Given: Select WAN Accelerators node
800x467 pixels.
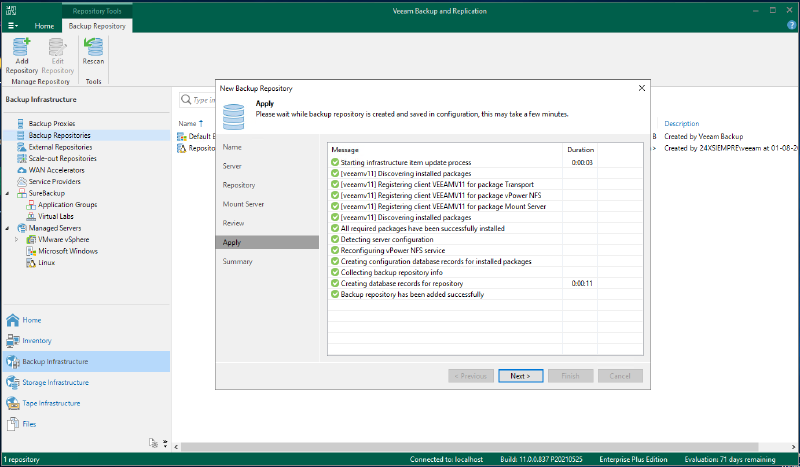Looking at the screenshot, I should (56, 170).
